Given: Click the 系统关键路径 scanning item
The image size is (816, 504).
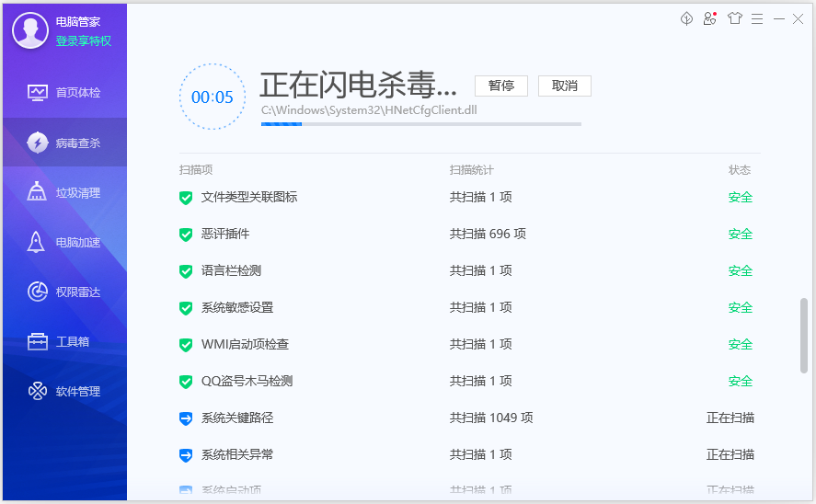Looking at the screenshot, I should point(237,418).
